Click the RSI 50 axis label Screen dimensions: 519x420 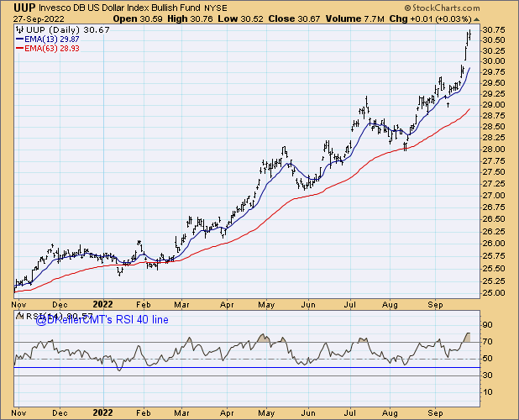pos(488,359)
